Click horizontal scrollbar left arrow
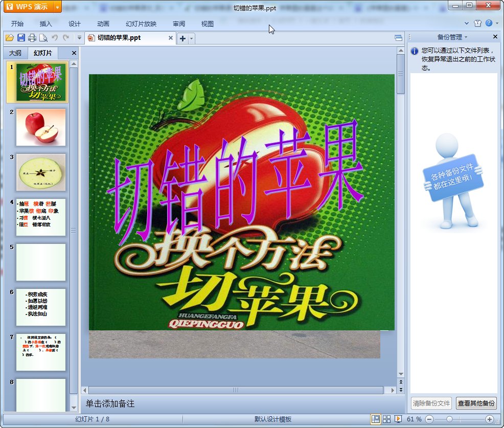 pyautogui.click(x=84, y=390)
